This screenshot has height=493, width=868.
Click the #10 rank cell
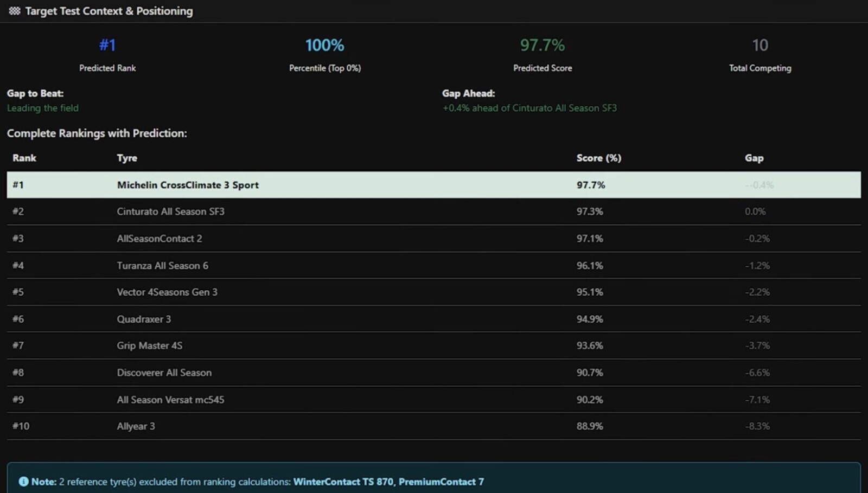tap(21, 426)
